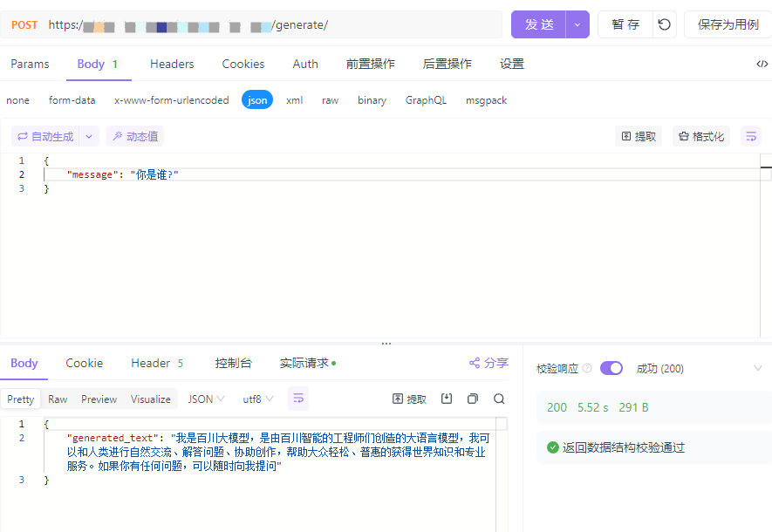Expand the 成功 (200) validation details chevron
Screen dimensions: 772x532
click(758, 368)
